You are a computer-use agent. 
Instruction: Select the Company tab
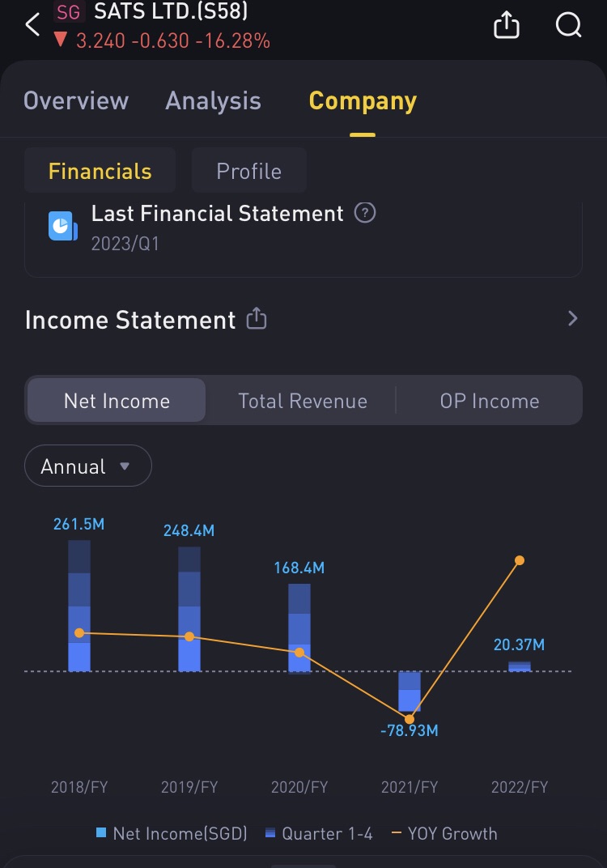tap(363, 100)
